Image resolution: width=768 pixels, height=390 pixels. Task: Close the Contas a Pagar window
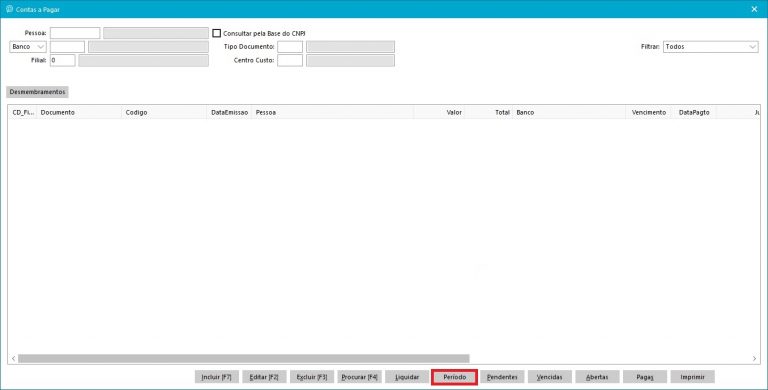click(754, 9)
